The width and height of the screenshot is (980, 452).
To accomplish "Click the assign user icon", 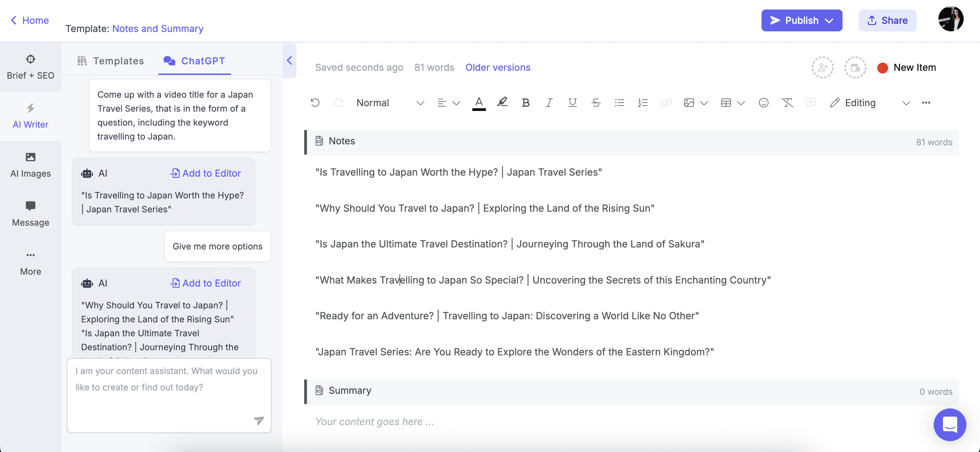I will [822, 68].
